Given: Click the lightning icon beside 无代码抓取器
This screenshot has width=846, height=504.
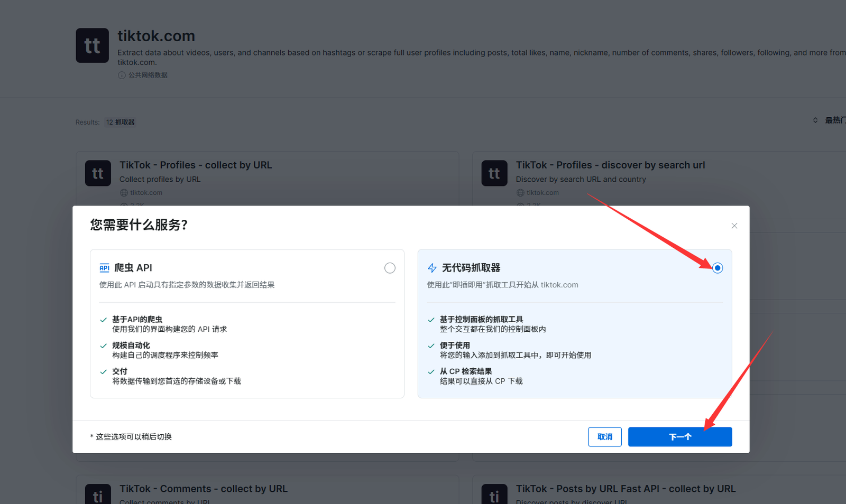Looking at the screenshot, I should 432,268.
